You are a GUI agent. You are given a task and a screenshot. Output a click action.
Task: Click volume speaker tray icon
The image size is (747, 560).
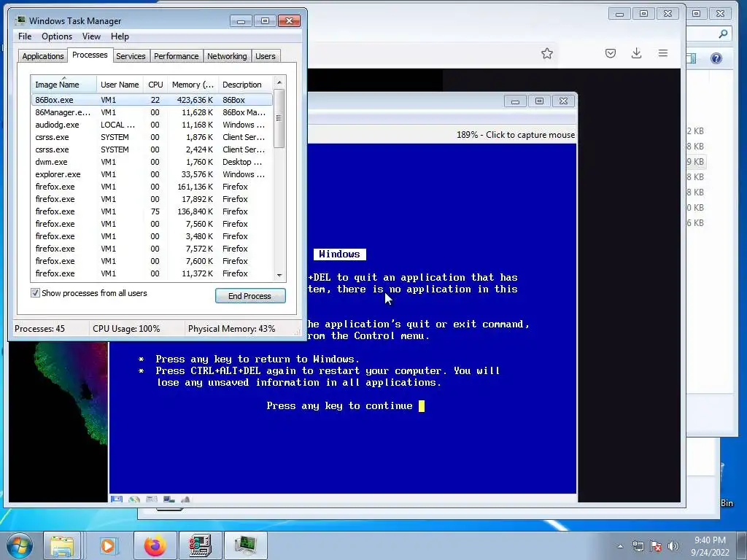673,546
